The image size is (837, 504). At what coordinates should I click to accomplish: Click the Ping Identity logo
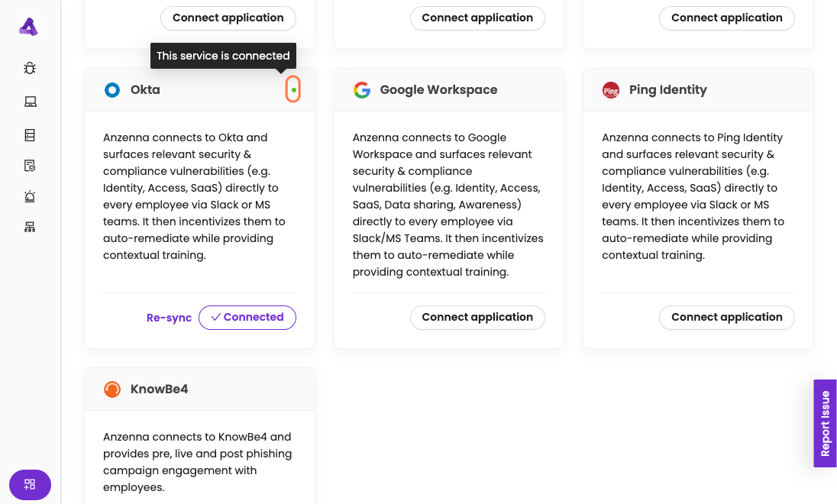(611, 90)
